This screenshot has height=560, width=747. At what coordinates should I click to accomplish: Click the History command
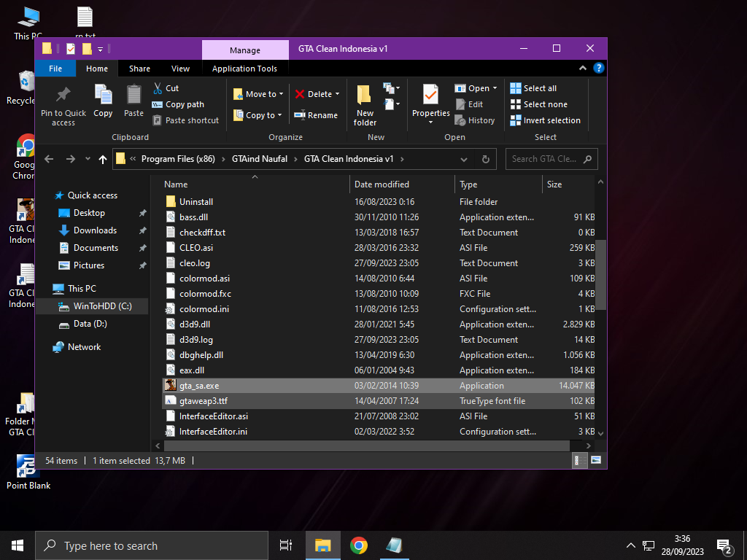475,120
